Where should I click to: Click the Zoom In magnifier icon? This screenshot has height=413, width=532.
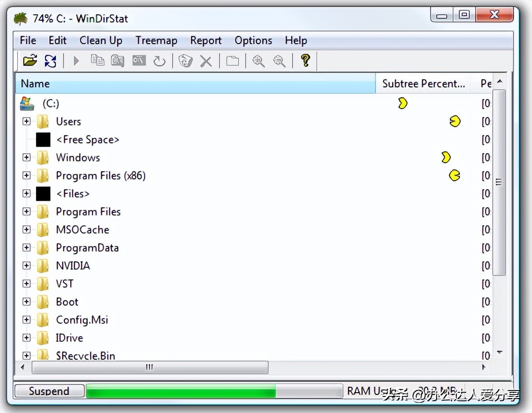coord(258,60)
